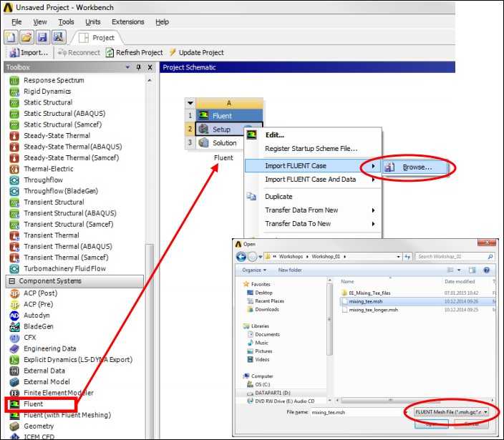
Task: Open the Extensions menu
Action: tap(128, 22)
